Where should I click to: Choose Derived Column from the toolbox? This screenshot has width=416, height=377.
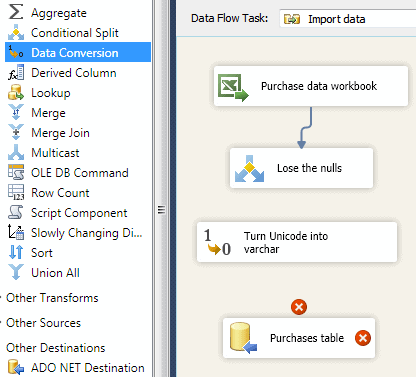click(74, 73)
